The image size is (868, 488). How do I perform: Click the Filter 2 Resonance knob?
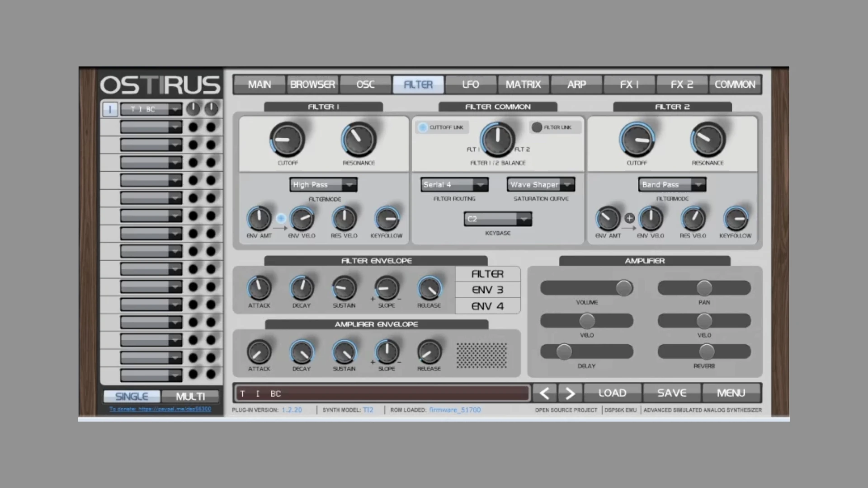[x=708, y=140]
